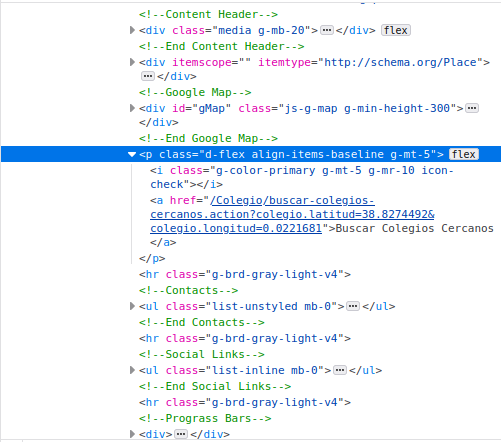
Task: Select the Google Map comment node
Action: pyautogui.click(x=195, y=92)
